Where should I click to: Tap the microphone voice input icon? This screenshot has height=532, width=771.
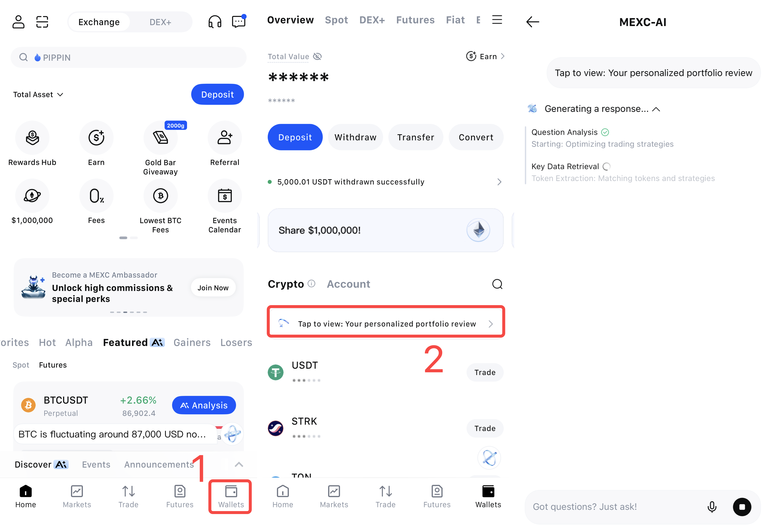click(x=712, y=507)
